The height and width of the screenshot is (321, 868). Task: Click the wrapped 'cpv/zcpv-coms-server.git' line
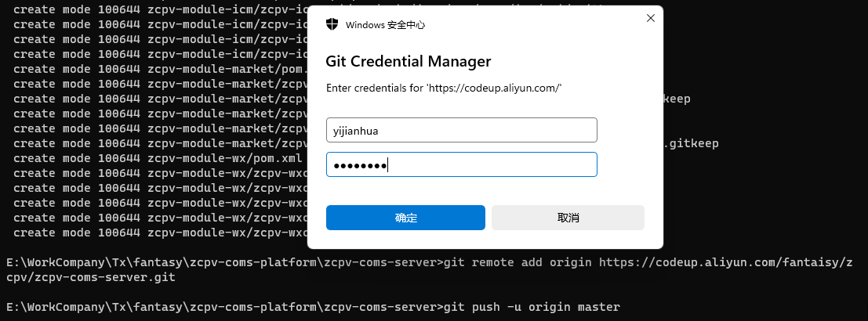(x=90, y=277)
